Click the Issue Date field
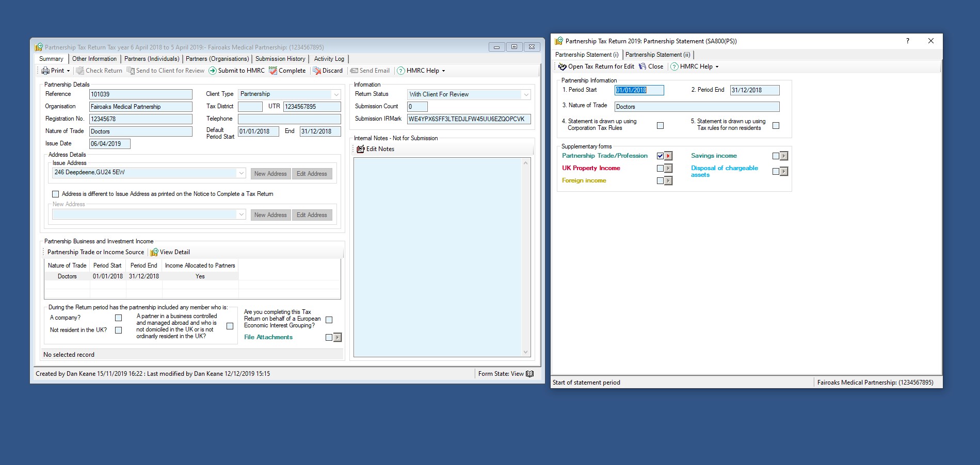 [x=110, y=144]
